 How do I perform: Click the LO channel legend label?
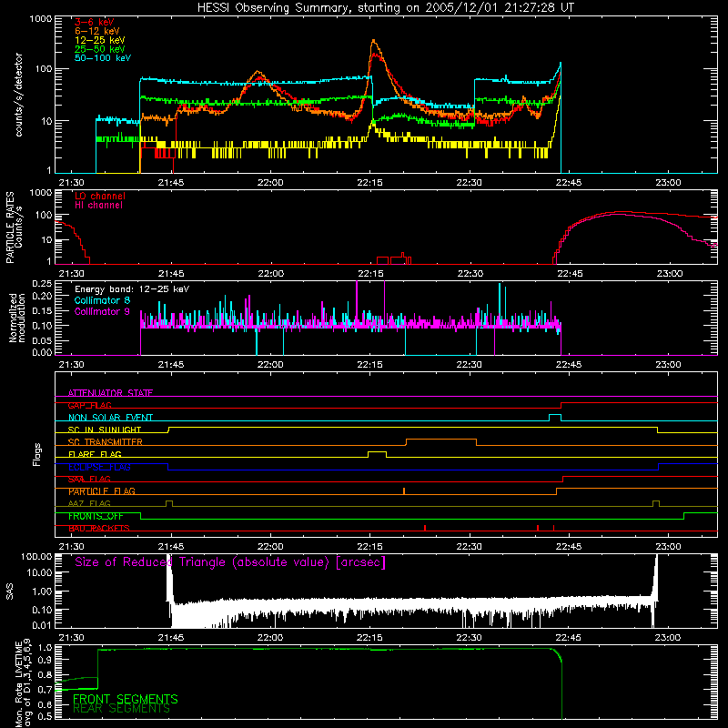100,196
